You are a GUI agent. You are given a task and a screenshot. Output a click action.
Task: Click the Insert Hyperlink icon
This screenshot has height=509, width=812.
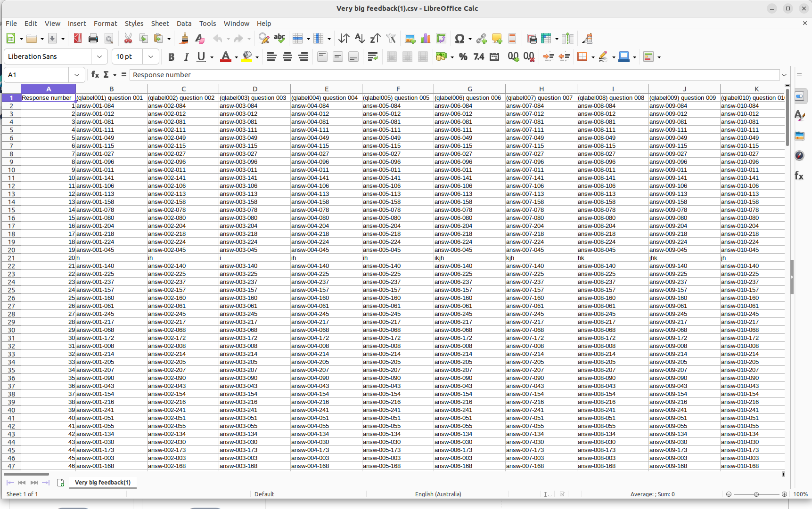tap(481, 39)
